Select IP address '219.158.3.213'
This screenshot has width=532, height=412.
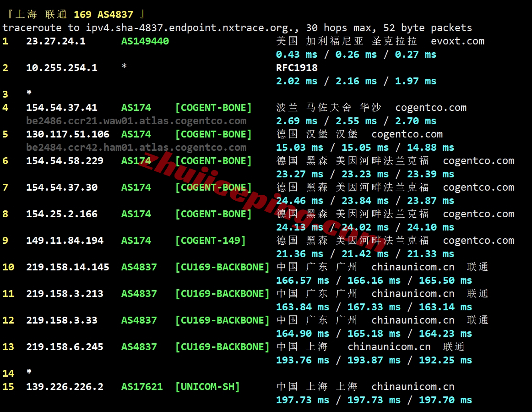click(x=65, y=294)
